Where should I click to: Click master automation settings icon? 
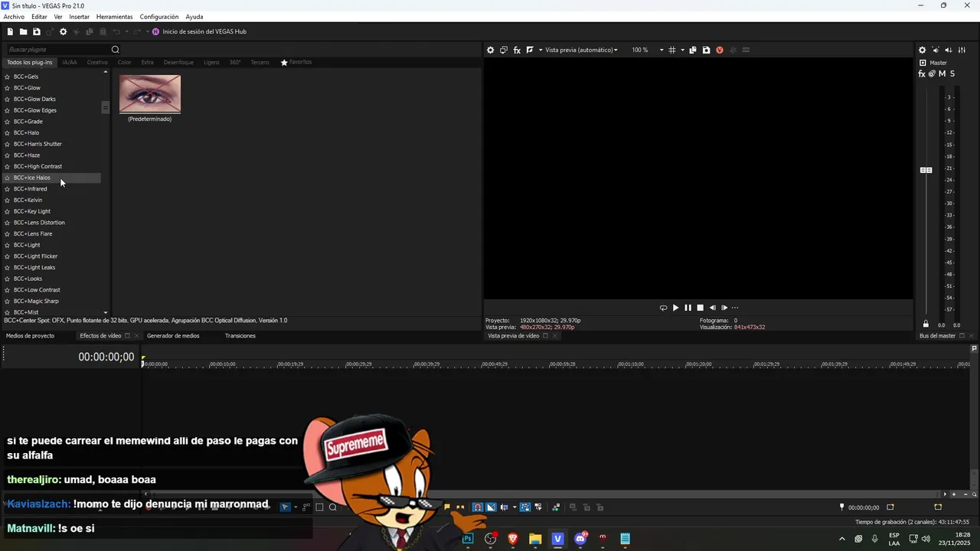pyautogui.click(x=932, y=73)
